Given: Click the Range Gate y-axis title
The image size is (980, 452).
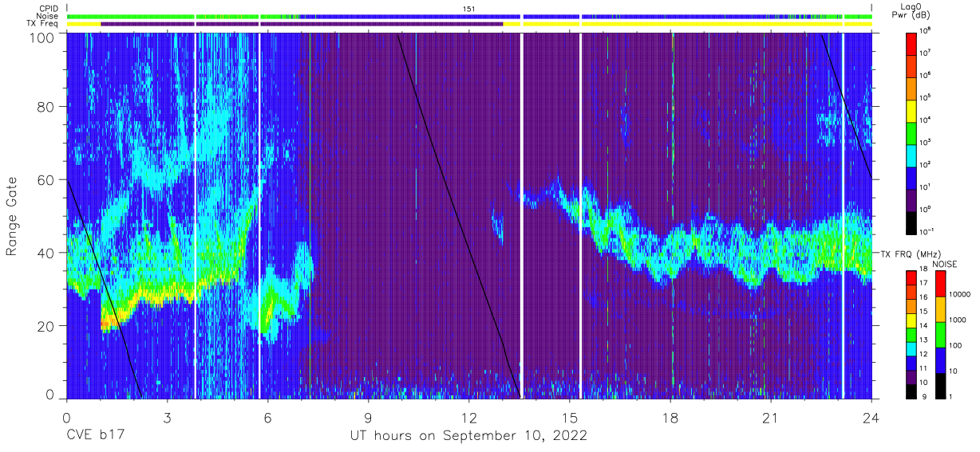Looking at the screenshot, I should (13, 216).
